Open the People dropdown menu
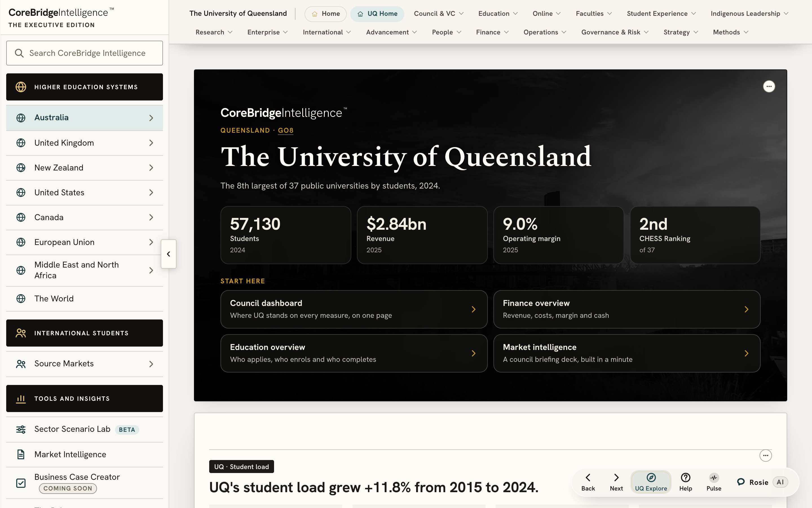This screenshot has width=812, height=508. coord(447,32)
